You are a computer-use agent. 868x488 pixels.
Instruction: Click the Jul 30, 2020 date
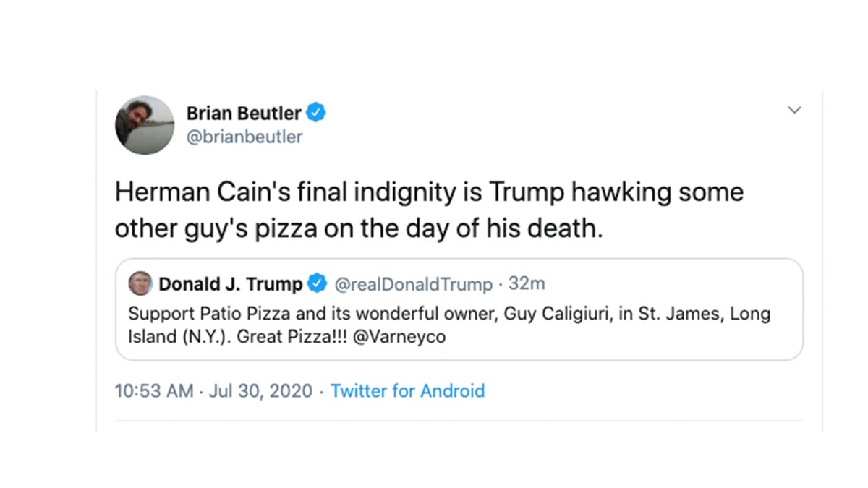260,391
